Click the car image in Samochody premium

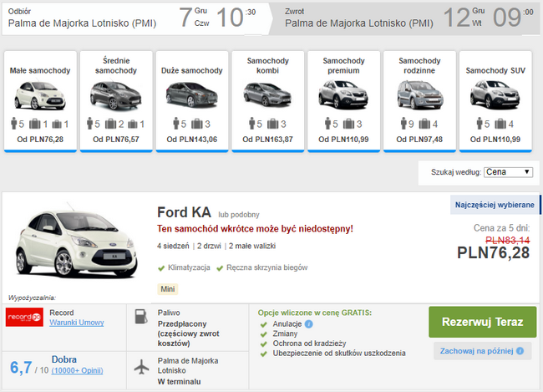tap(343, 94)
